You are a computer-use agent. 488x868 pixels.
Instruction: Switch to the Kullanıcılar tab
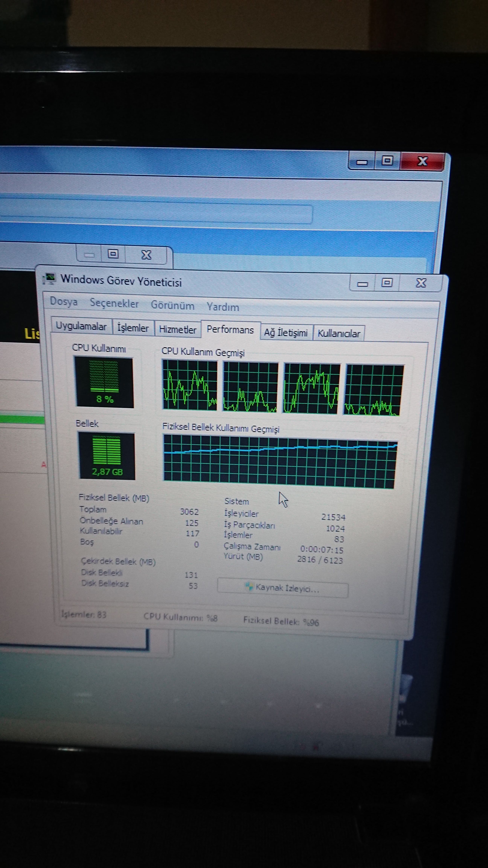[x=339, y=334]
